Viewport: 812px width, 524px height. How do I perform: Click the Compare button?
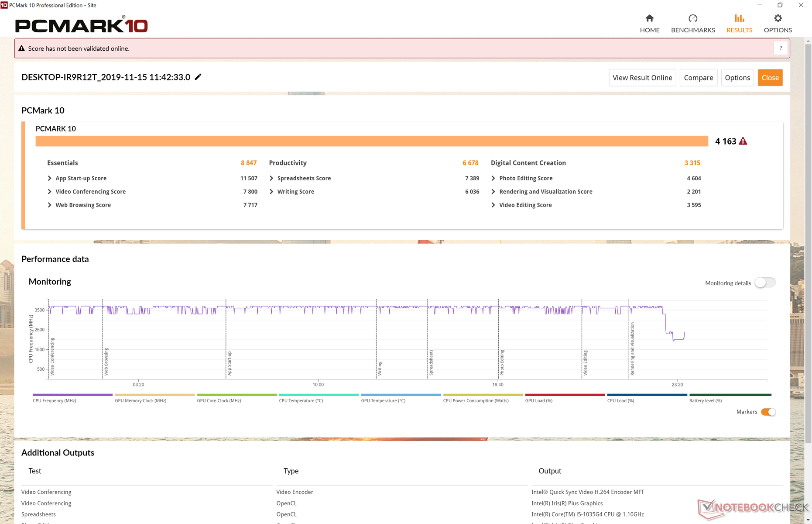tap(698, 78)
